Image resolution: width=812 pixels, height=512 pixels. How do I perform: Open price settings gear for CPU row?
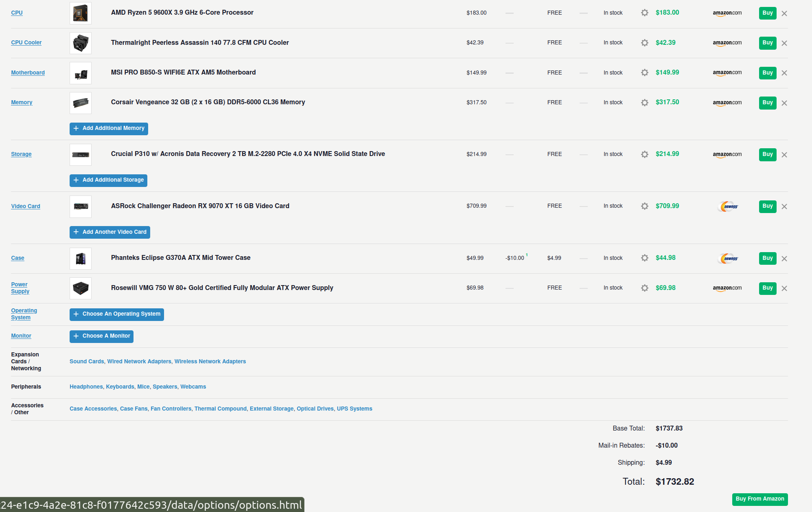(x=644, y=13)
